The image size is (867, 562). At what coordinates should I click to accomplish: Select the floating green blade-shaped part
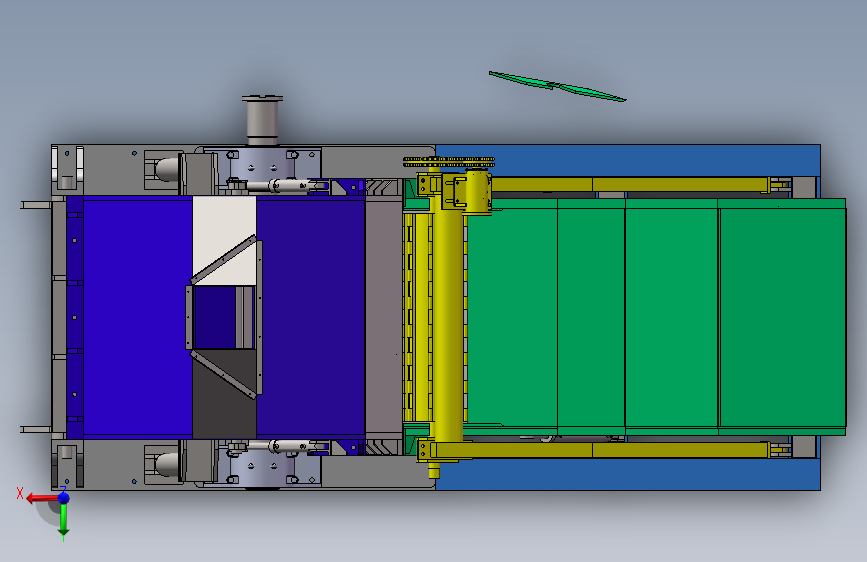[557, 86]
